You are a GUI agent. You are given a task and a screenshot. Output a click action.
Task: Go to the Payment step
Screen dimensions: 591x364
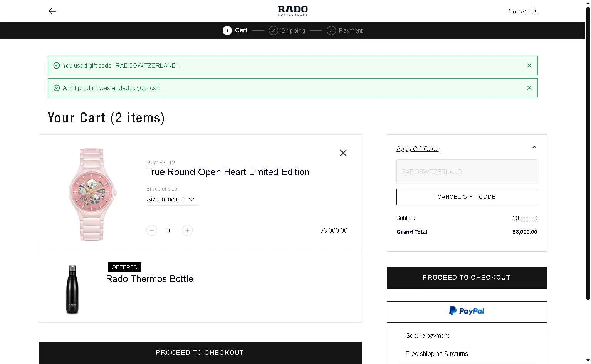click(x=345, y=30)
